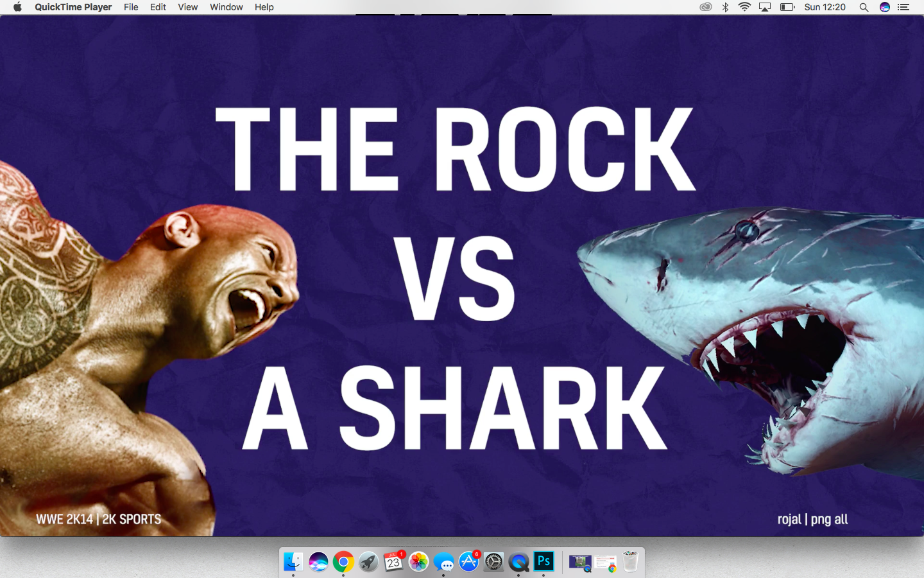The image size is (924, 578).
Task: Open Finder from the Dock
Action: 293,562
